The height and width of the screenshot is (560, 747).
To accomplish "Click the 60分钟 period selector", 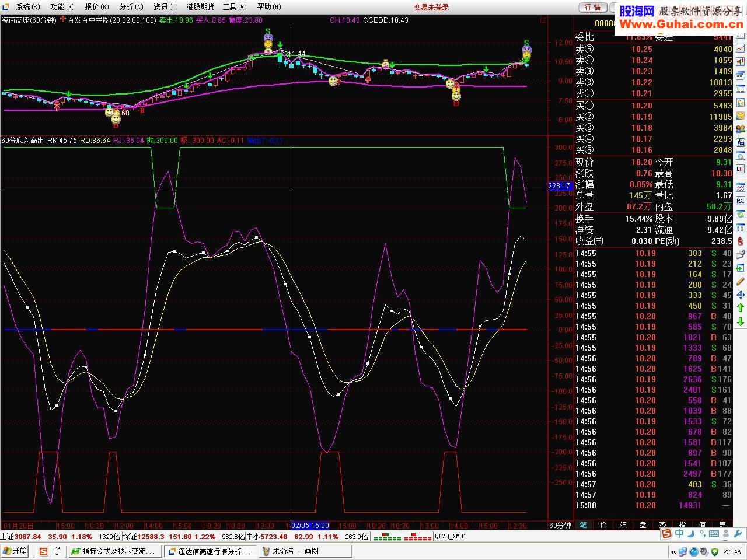I will click(560, 526).
